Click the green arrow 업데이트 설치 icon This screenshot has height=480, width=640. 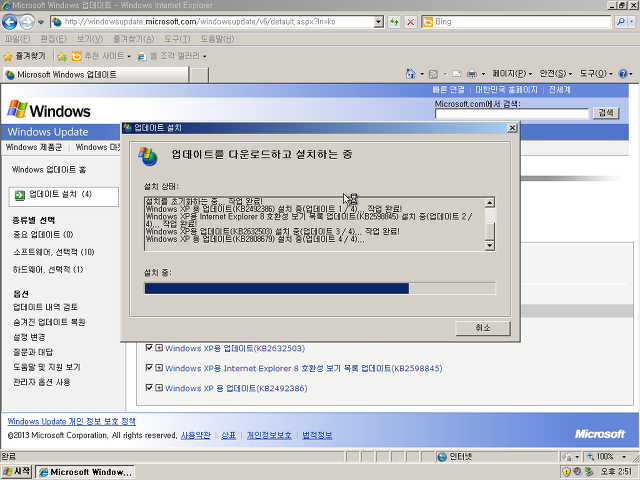pos(20,195)
